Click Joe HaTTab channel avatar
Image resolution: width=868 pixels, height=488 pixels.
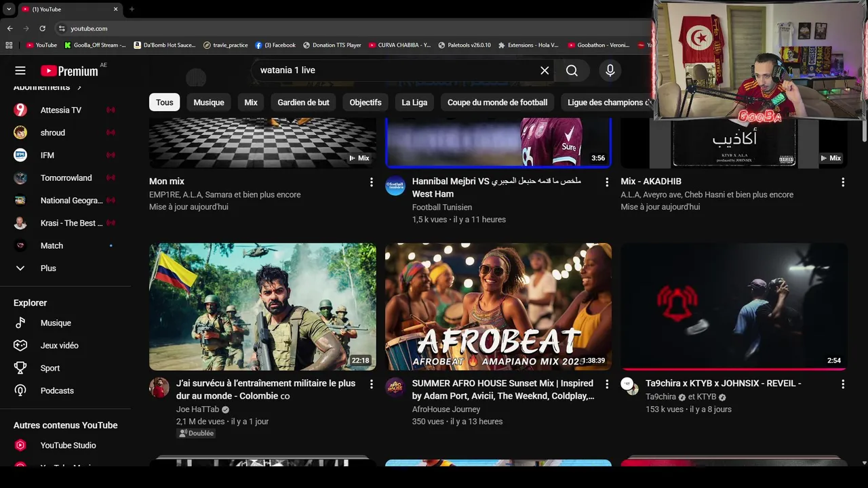pos(159,388)
